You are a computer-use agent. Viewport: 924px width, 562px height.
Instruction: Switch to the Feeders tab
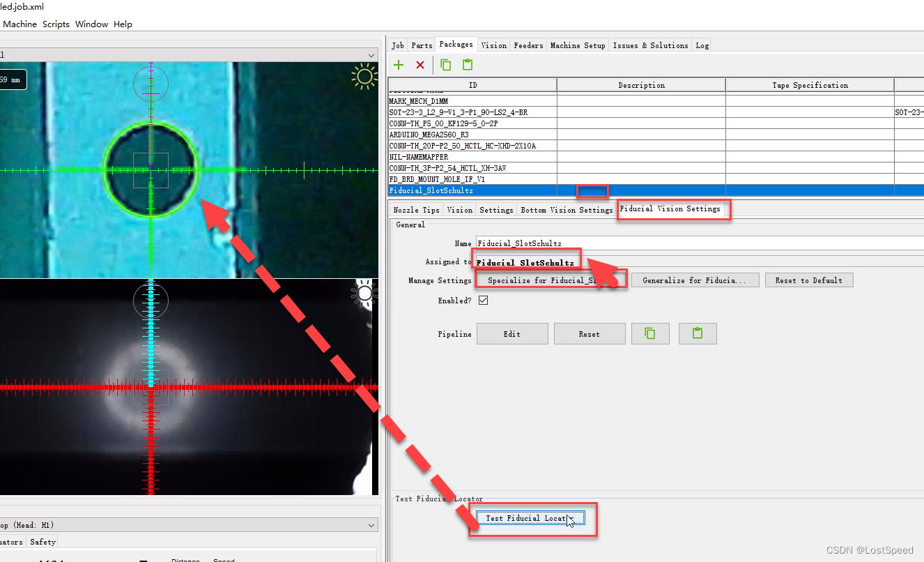coord(528,45)
